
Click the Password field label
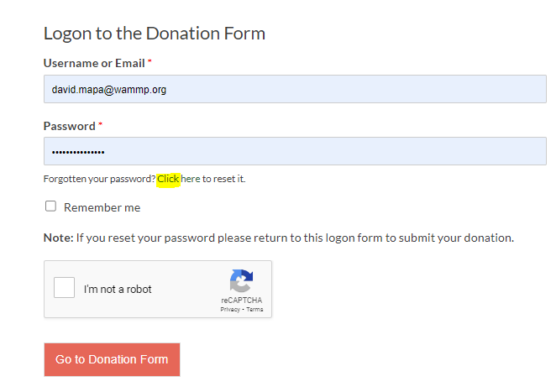pos(70,126)
